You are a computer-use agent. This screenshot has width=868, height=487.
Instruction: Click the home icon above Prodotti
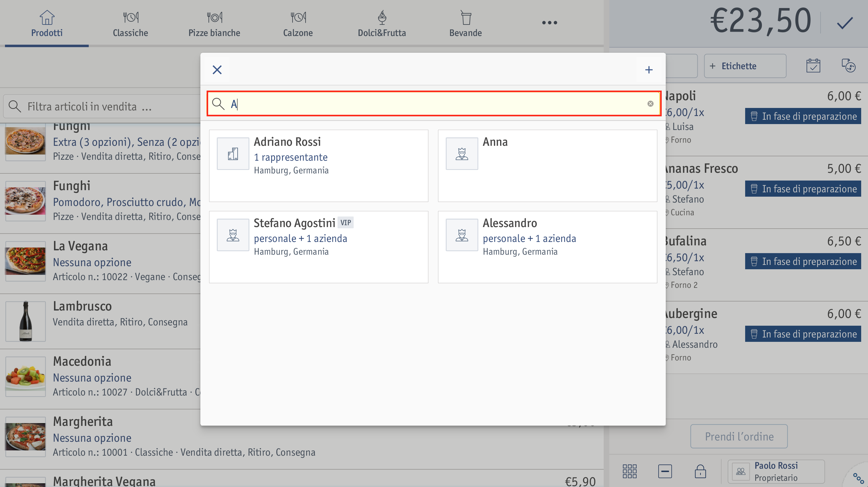[47, 17]
